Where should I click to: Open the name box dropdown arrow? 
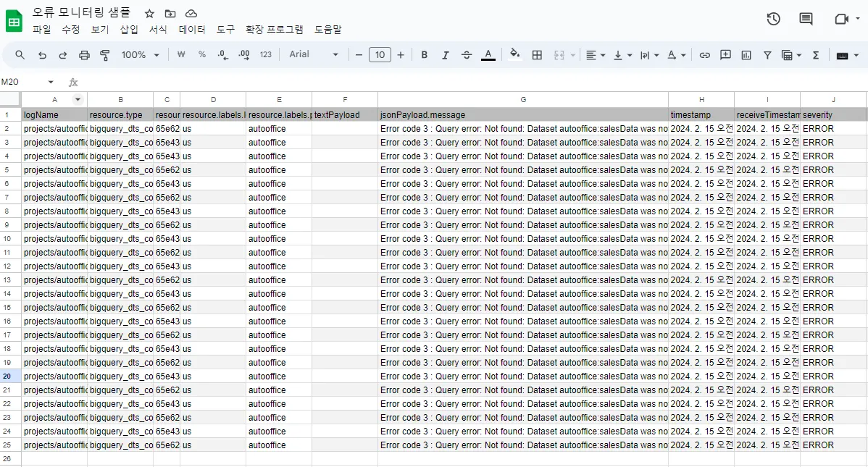point(51,82)
